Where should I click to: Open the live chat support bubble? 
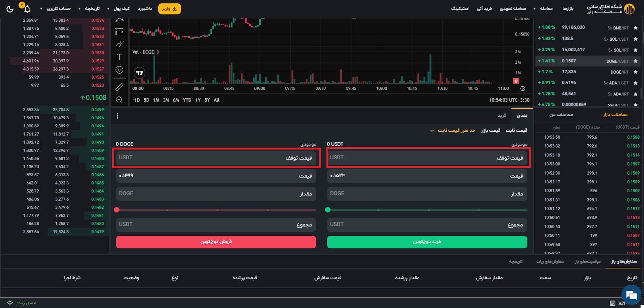[631, 296]
